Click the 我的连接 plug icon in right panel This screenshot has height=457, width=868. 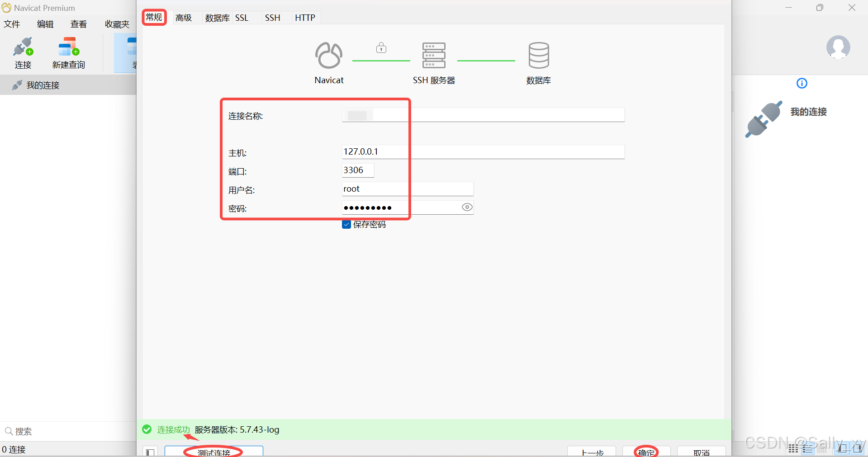tap(764, 119)
